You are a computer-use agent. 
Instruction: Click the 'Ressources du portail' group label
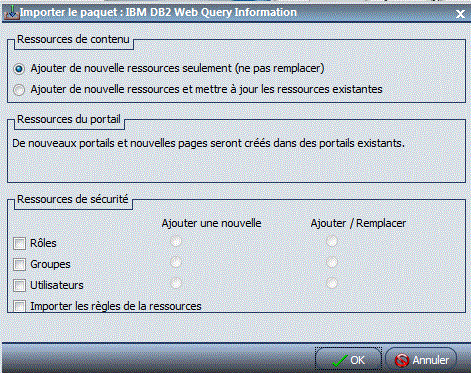pyautogui.click(x=69, y=119)
